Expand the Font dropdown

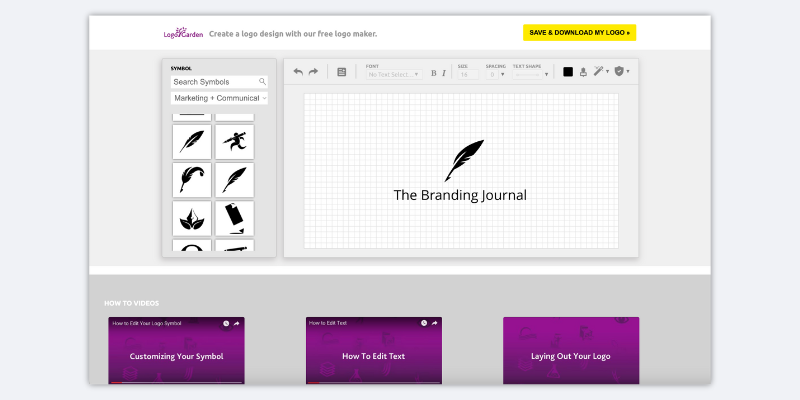coord(394,74)
